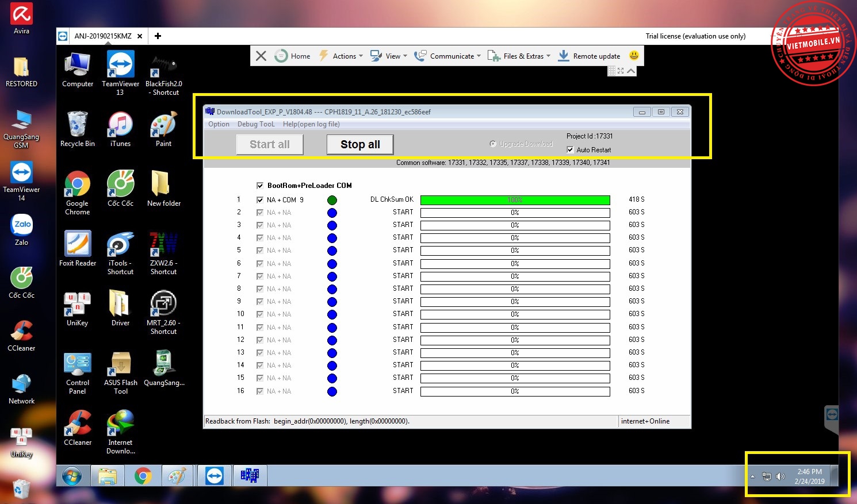857x504 pixels.
Task: Open Windows Explorer from remote taskbar
Action: 108,476
